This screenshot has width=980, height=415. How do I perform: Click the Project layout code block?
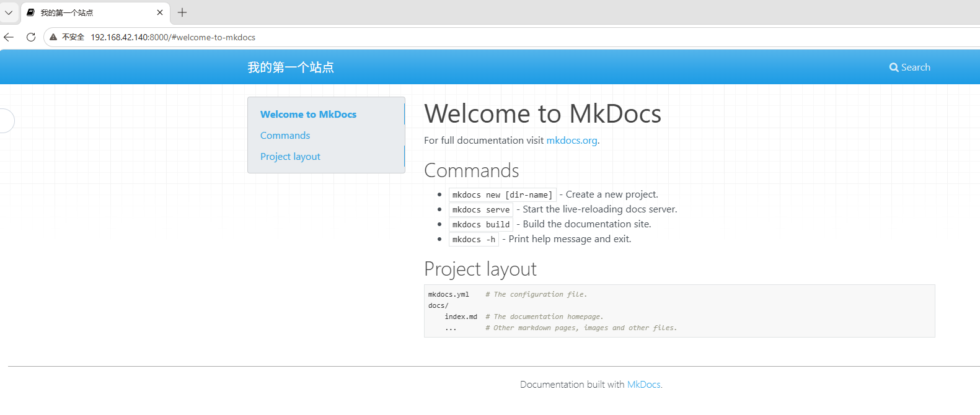(679, 311)
